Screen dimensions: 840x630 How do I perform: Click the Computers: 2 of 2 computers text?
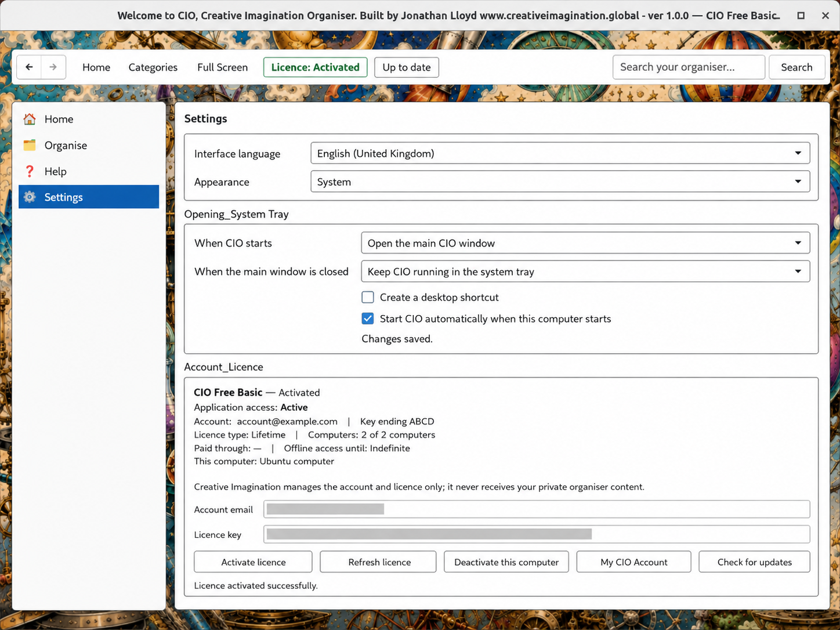[x=372, y=435]
